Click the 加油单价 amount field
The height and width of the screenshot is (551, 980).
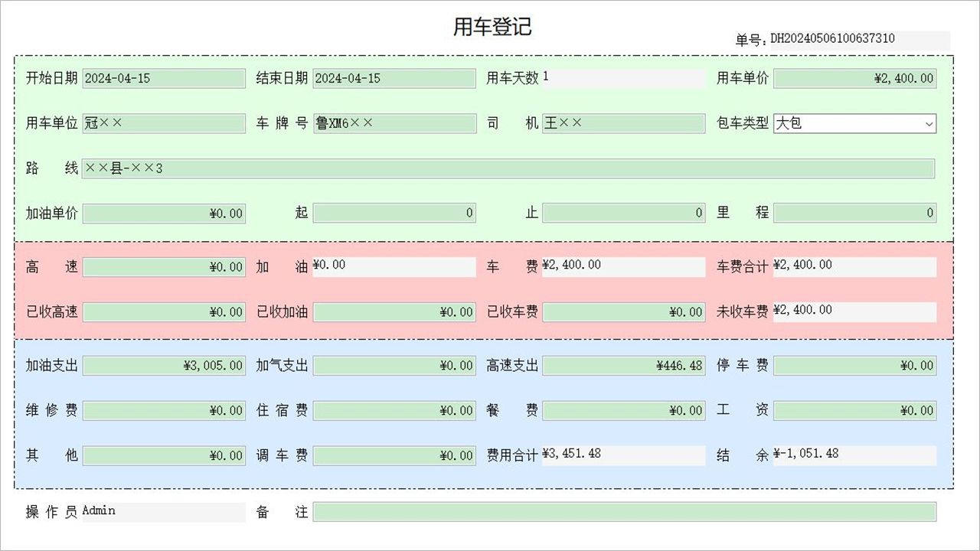[x=164, y=214]
